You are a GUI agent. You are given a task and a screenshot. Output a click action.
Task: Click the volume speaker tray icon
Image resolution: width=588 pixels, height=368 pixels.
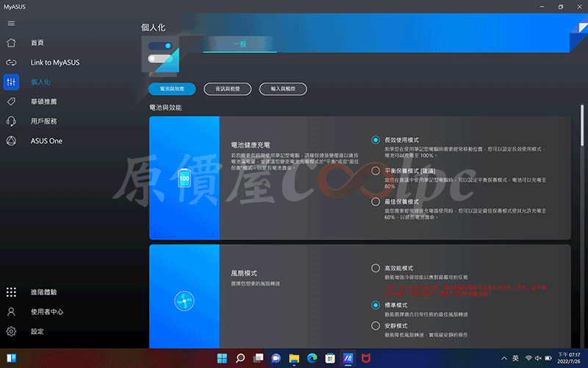[539, 358]
